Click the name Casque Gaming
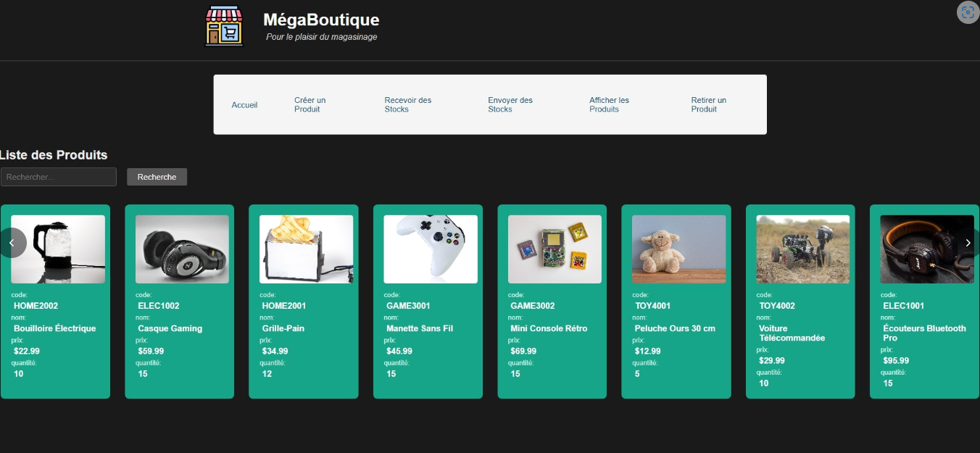Viewport: 980px width, 453px height. coord(170,328)
